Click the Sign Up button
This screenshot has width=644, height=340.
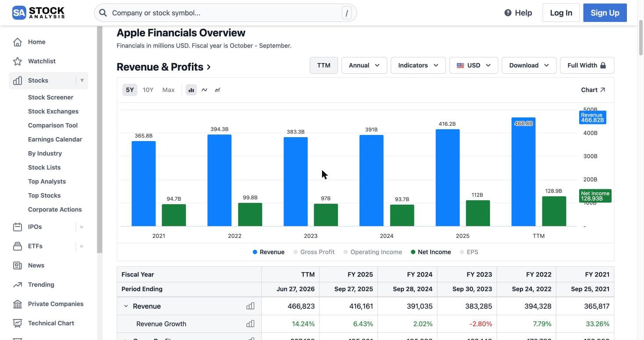(x=605, y=13)
